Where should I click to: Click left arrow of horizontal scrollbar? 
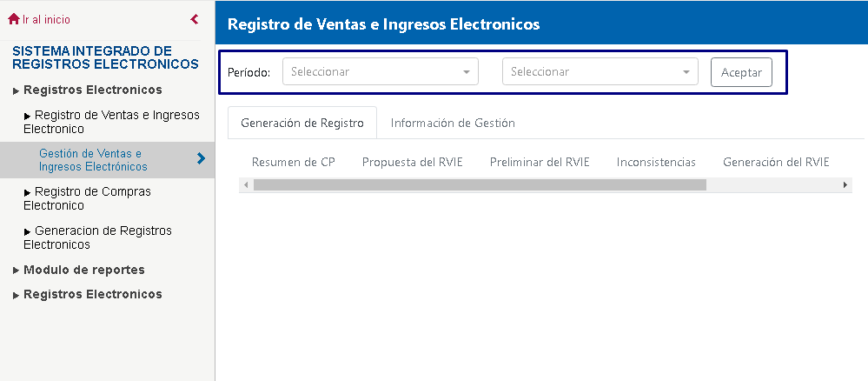(247, 184)
